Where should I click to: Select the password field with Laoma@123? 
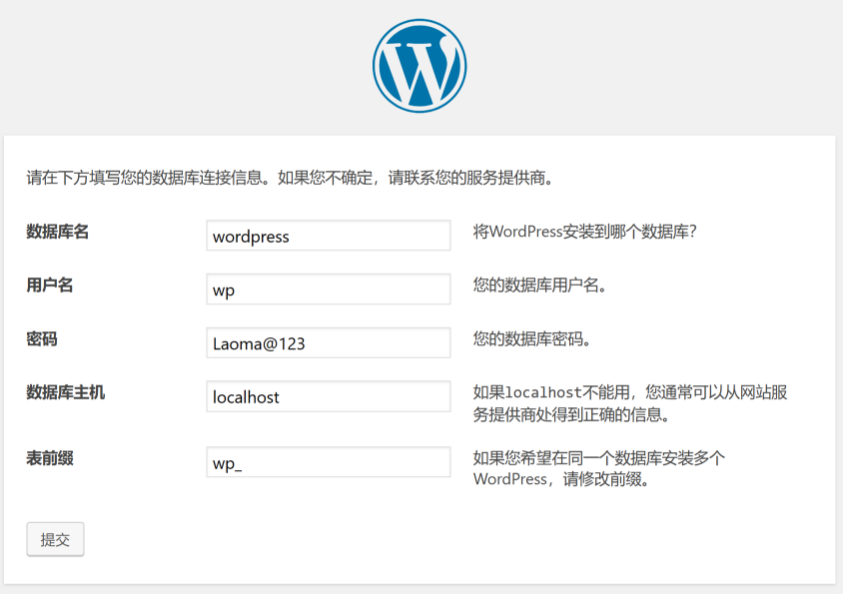(x=328, y=343)
